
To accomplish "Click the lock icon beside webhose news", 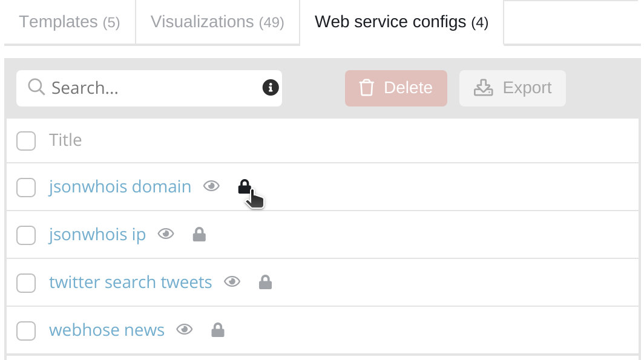I will pyautogui.click(x=218, y=330).
